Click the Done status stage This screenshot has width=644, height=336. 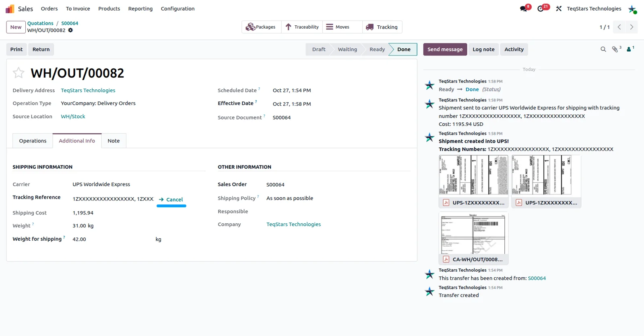point(404,49)
